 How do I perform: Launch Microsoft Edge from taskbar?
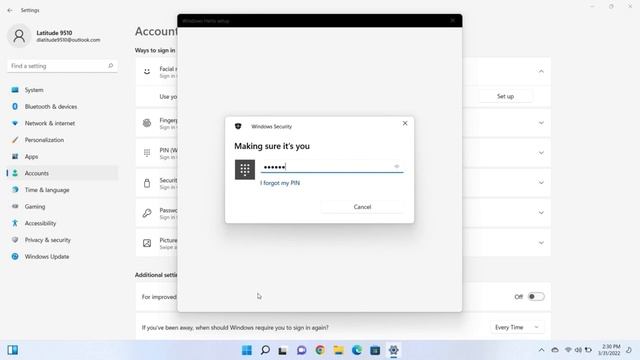click(x=357, y=350)
